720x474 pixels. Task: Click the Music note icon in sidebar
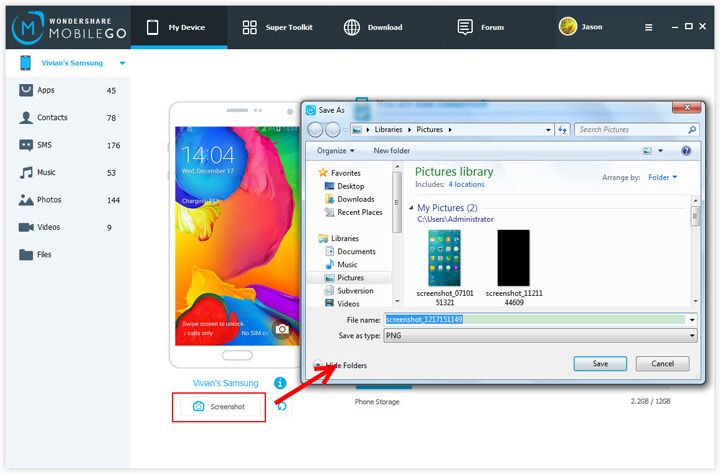click(26, 172)
